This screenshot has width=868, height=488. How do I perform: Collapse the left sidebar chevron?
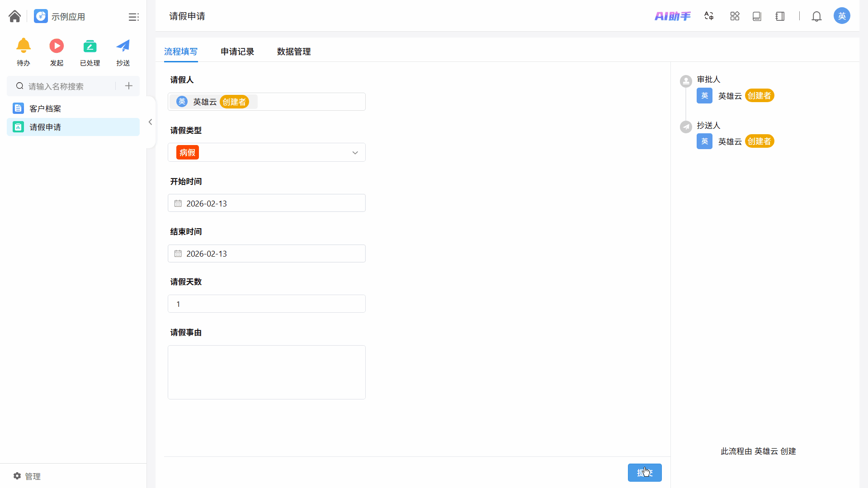click(x=151, y=122)
